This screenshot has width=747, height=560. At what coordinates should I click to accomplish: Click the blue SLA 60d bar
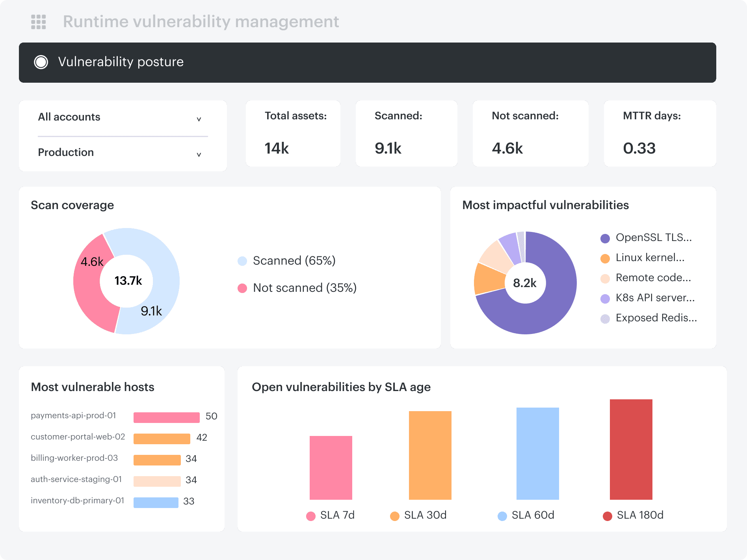point(538,454)
